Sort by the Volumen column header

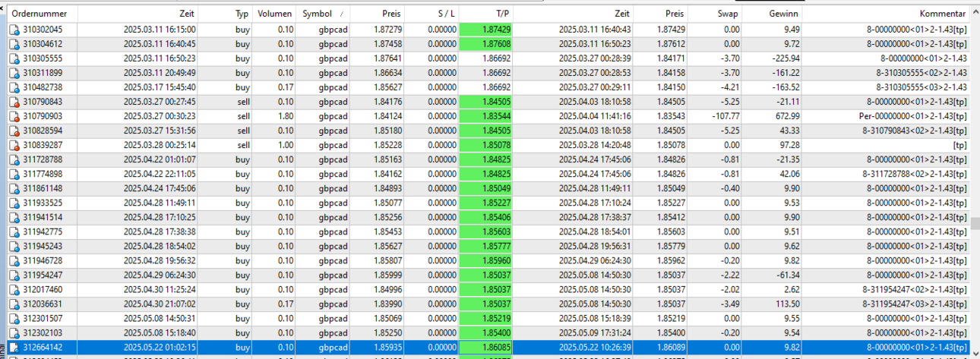(x=276, y=14)
